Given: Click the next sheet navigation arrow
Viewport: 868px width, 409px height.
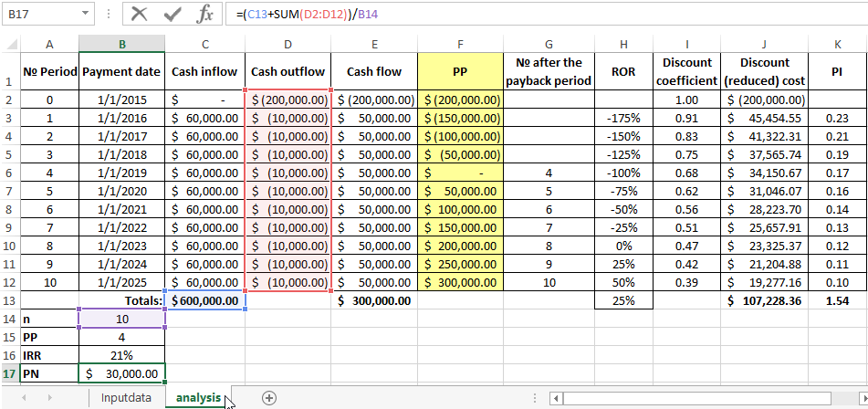Looking at the screenshot, I should (x=49, y=397).
